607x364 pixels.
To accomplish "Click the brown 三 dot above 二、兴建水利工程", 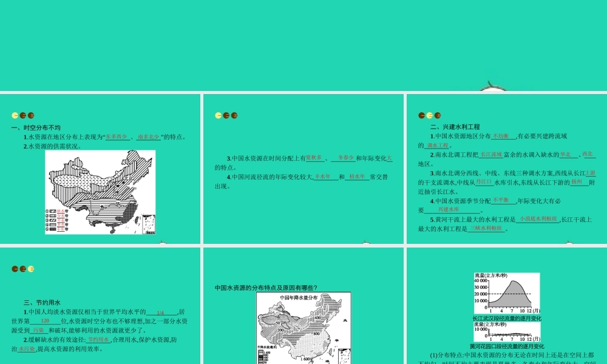I will 438,115.
